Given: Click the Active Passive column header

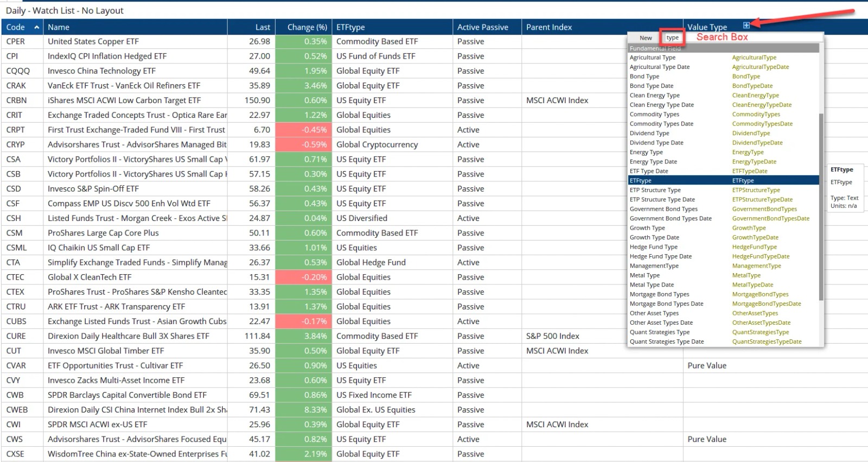Looking at the screenshot, I should pyautogui.click(x=487, y=27).
